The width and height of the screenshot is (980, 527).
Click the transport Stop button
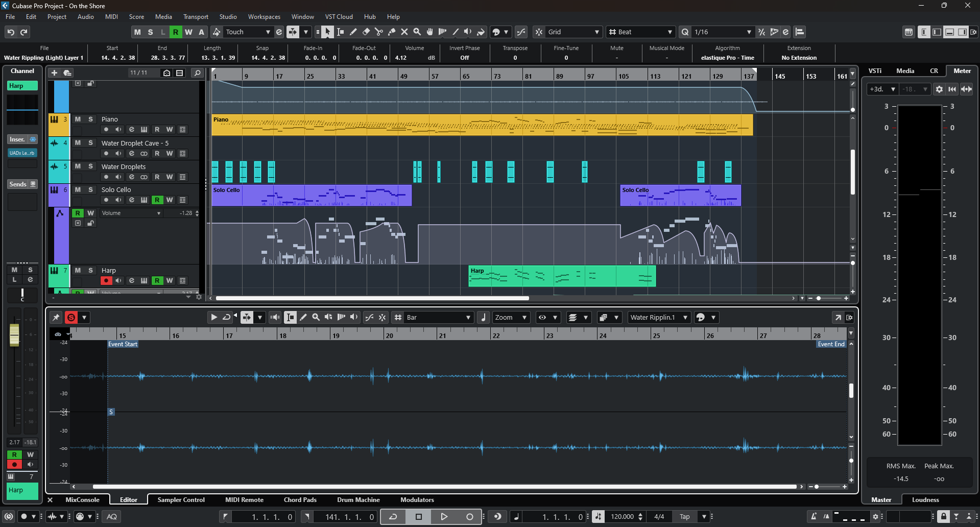click(419, 517)
